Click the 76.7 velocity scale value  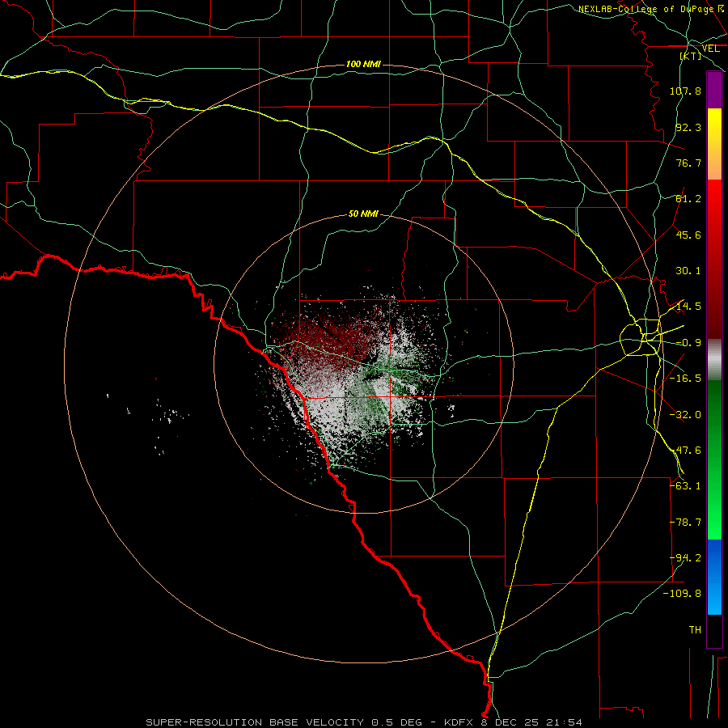click(688, 163)
